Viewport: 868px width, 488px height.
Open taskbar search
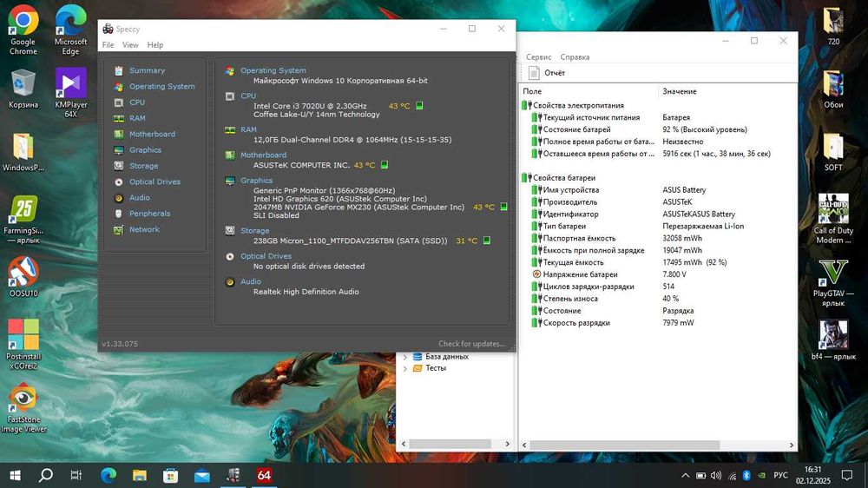click(46, 475)
